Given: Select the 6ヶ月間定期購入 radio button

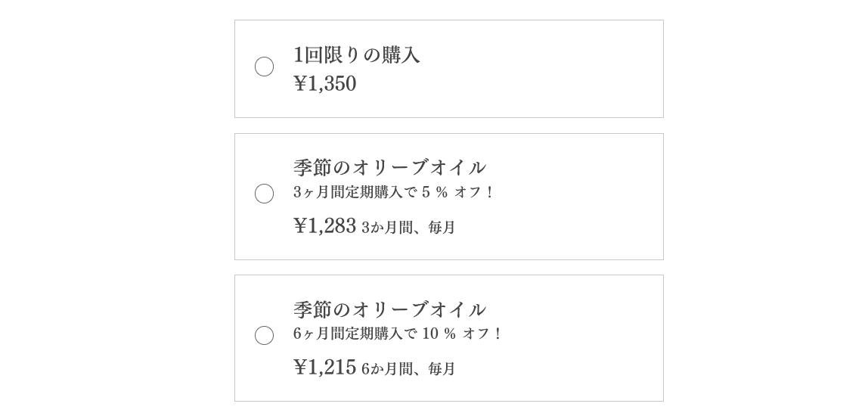Looking at the screenshot, I should [264, 335].
